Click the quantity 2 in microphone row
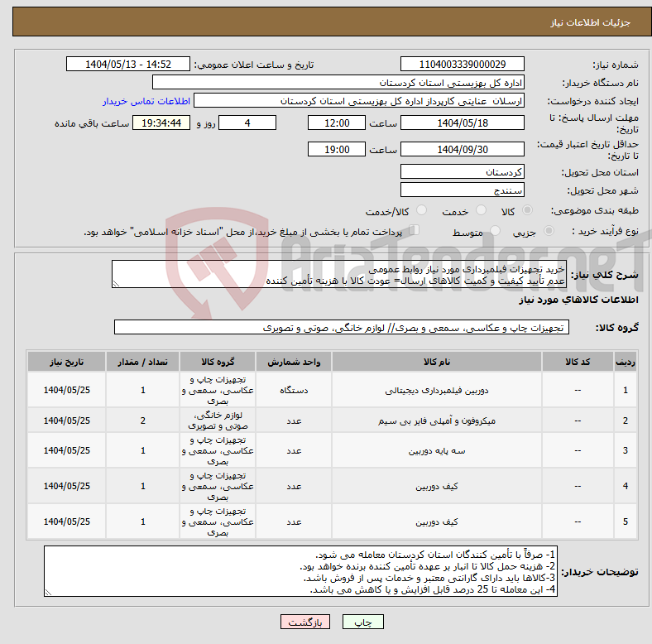Image resolution: width=652 pixels, height=644 pixels. pos(142,421)
